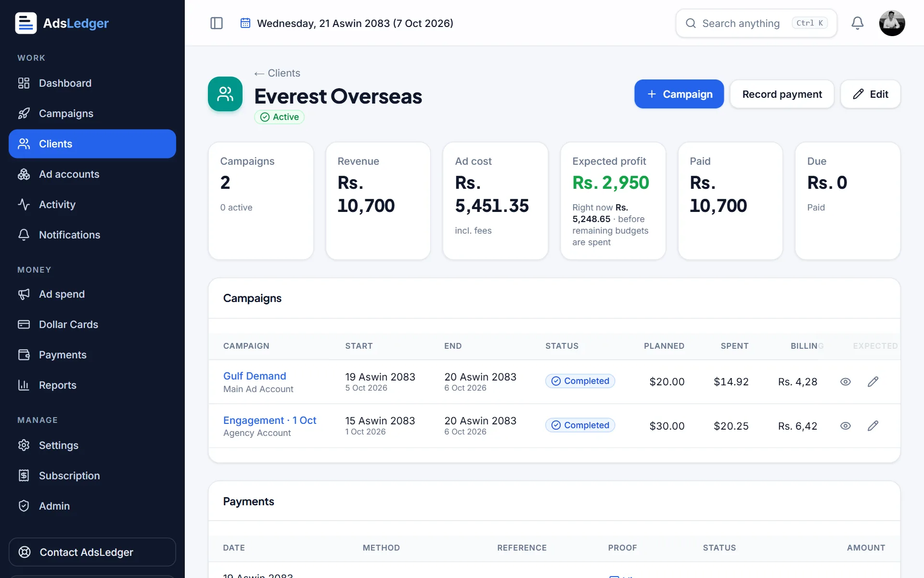
Task: Click the Edit client button
Action: pyautogui.click(x=871, y=94)
